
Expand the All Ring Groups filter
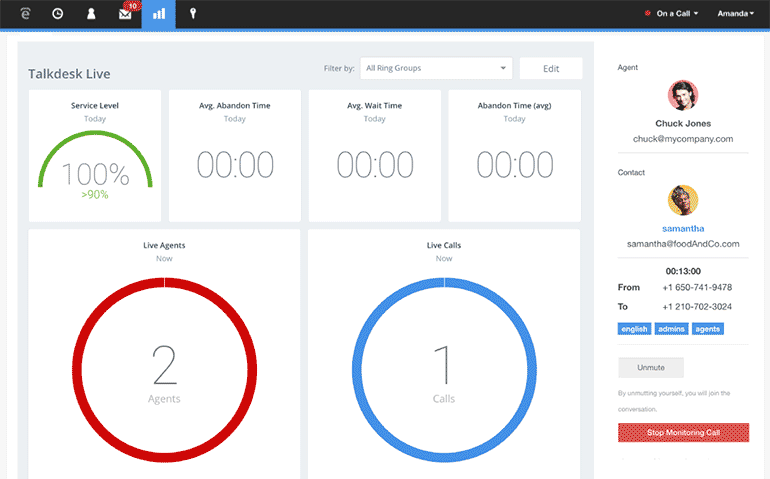pyautogui.click(x=436, y=68)
